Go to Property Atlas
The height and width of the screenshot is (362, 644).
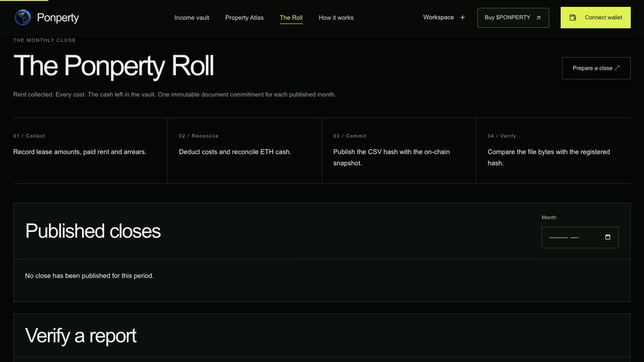(x=244, y=18)
